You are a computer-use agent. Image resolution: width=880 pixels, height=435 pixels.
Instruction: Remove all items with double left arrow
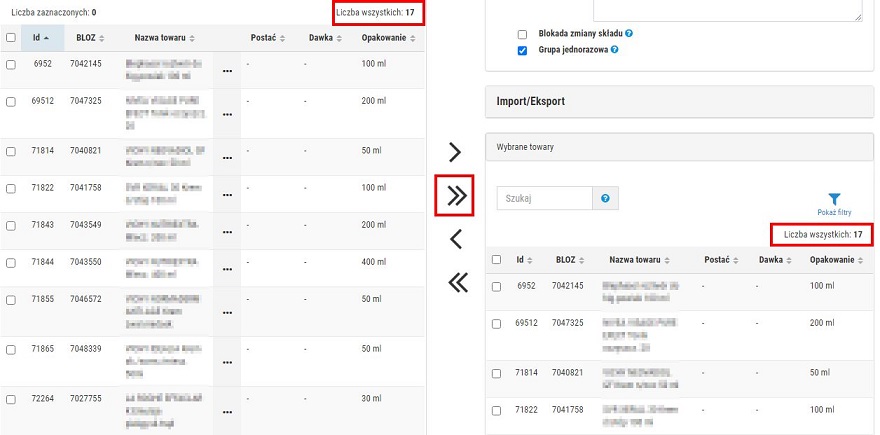click(457, 282)
